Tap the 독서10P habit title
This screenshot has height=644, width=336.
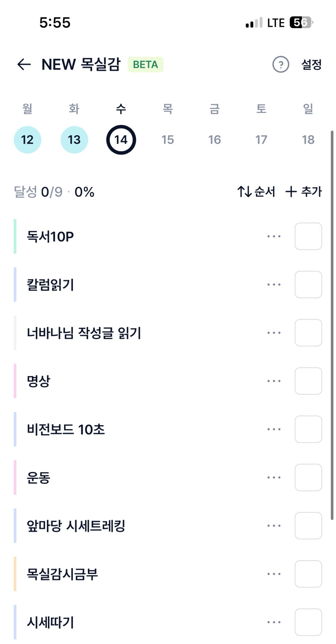[x=50, y=237]
